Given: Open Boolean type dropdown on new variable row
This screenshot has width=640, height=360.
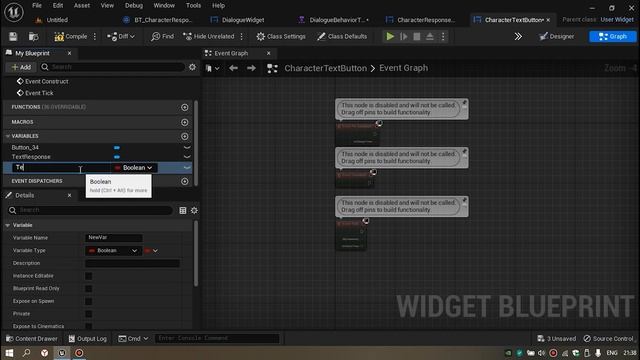Looking at the screenshot, I should (134, 168).
